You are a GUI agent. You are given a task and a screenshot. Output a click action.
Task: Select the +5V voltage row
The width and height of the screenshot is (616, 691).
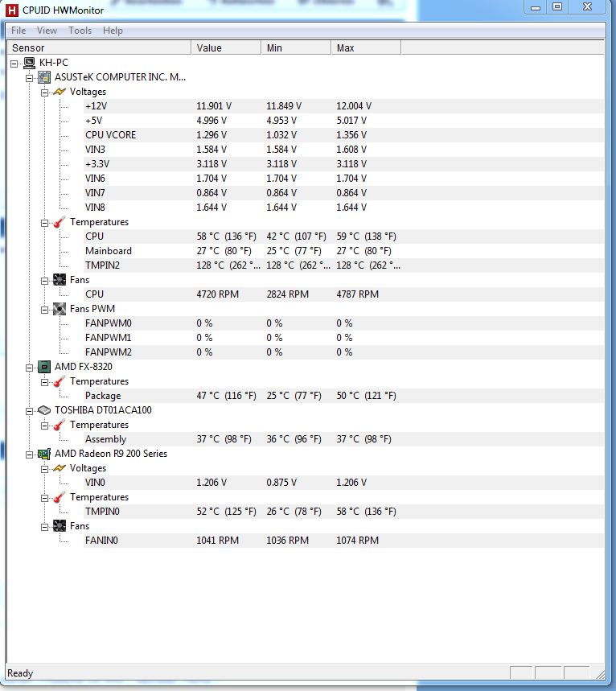[343, 121]
